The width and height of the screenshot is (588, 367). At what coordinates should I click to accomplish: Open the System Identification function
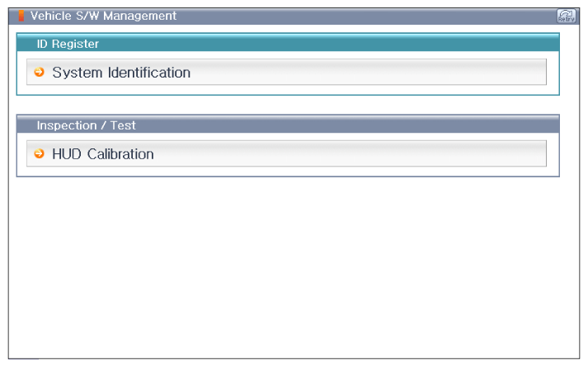(x=286, y=72)
